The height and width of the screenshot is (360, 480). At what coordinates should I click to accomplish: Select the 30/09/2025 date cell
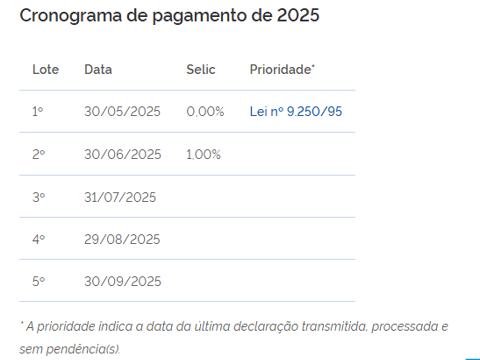pyautogui.click(x=123, y=281)
